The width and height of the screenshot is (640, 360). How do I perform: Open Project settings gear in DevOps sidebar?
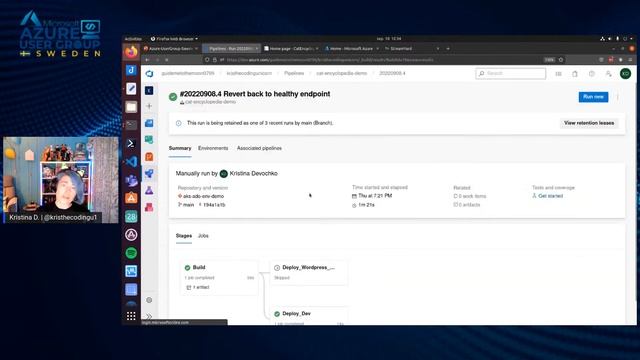[149, 300]
